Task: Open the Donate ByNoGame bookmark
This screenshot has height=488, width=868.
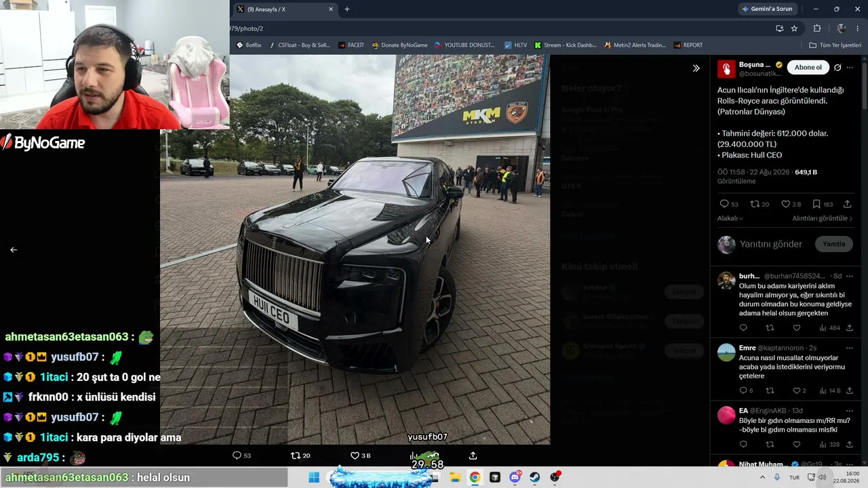Action: [399, 45]
